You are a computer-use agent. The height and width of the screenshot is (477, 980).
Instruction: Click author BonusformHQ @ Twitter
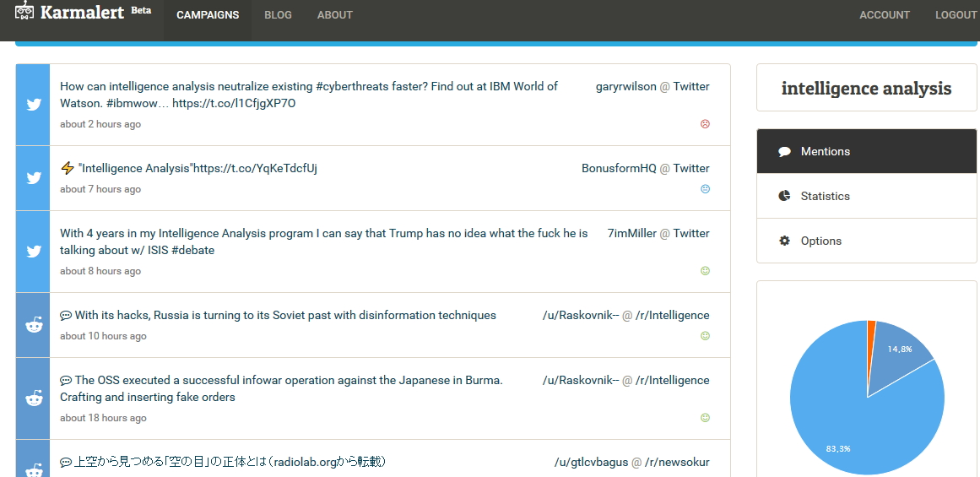pyautogui.click(x=646, y=168)
